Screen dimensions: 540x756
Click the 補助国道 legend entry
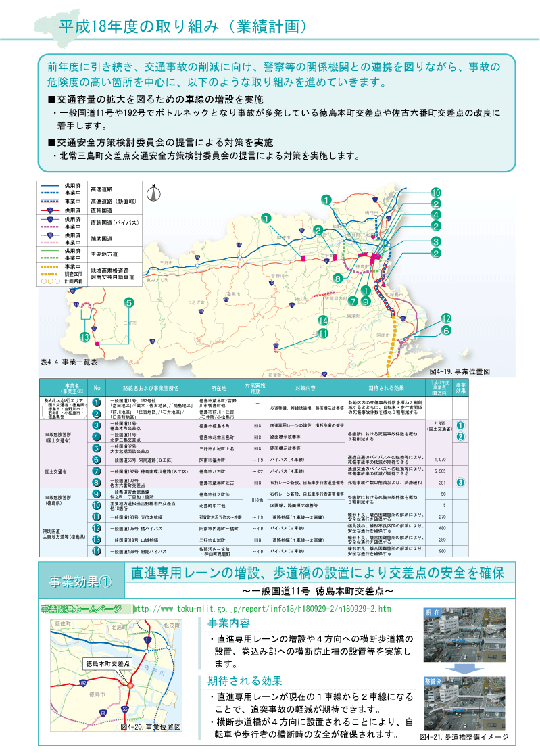tap(101, 239)
